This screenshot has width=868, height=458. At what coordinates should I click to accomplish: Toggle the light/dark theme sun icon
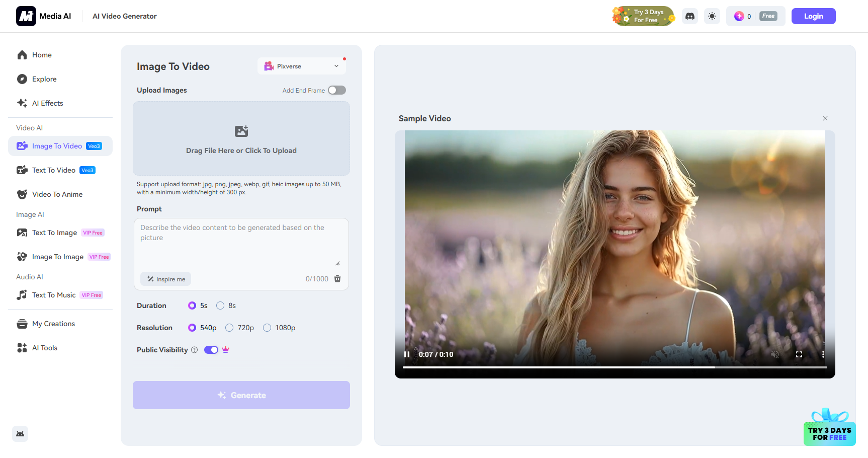coord(712,16)
